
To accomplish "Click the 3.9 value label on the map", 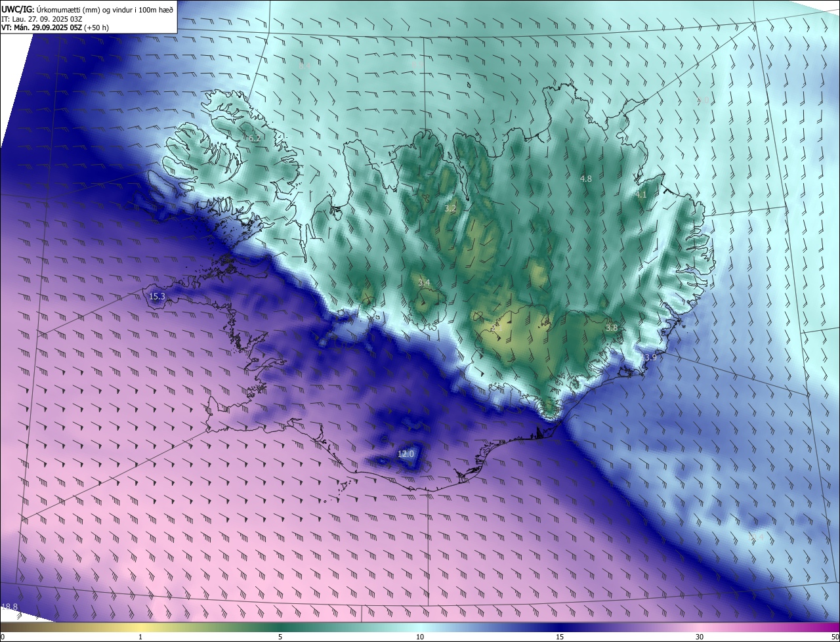I will click(650, 357).
